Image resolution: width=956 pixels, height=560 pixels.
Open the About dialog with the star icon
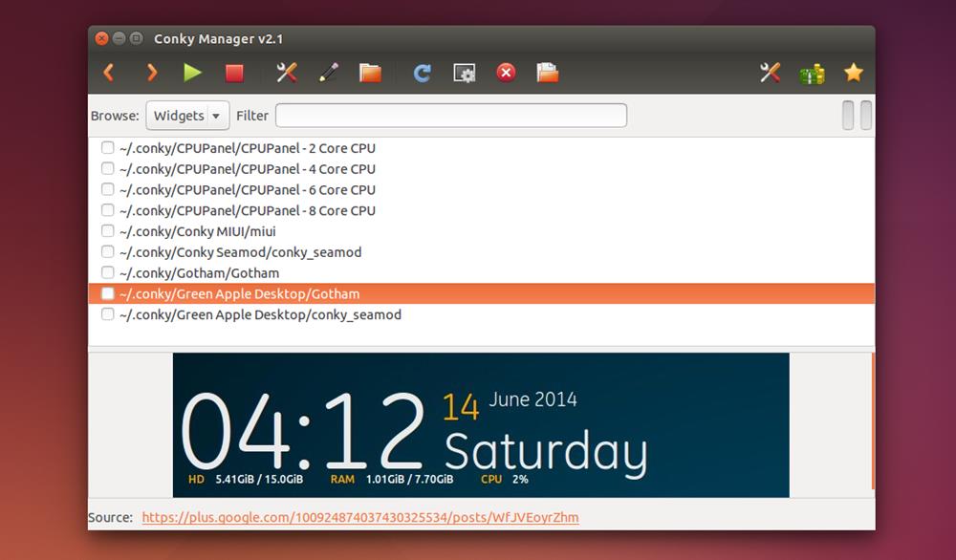click(853, 73)
